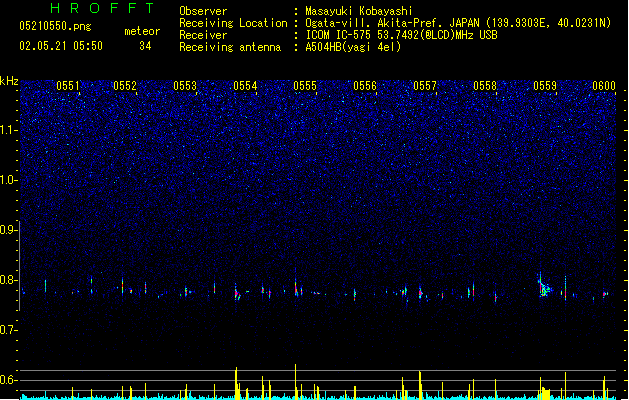Click the 0555 time marker
The image size is (629, 400).
[x=305, y=86]
